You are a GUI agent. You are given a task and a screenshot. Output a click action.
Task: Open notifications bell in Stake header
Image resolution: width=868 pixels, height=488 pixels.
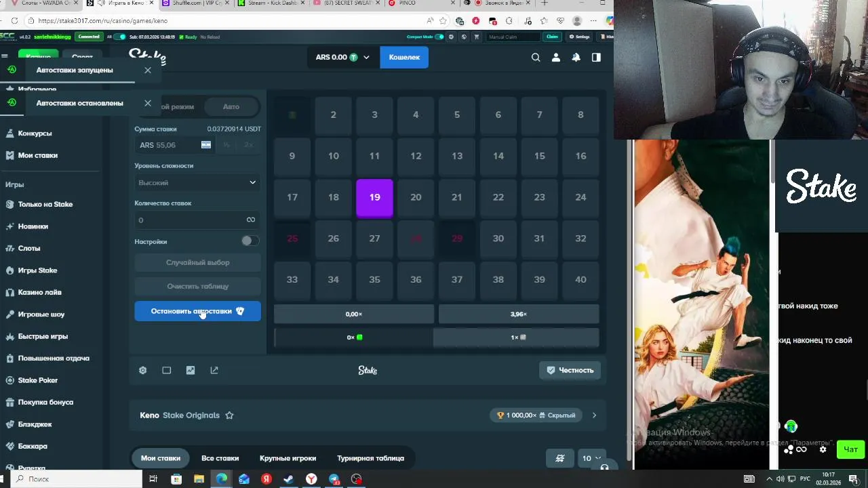pos(576,58)
